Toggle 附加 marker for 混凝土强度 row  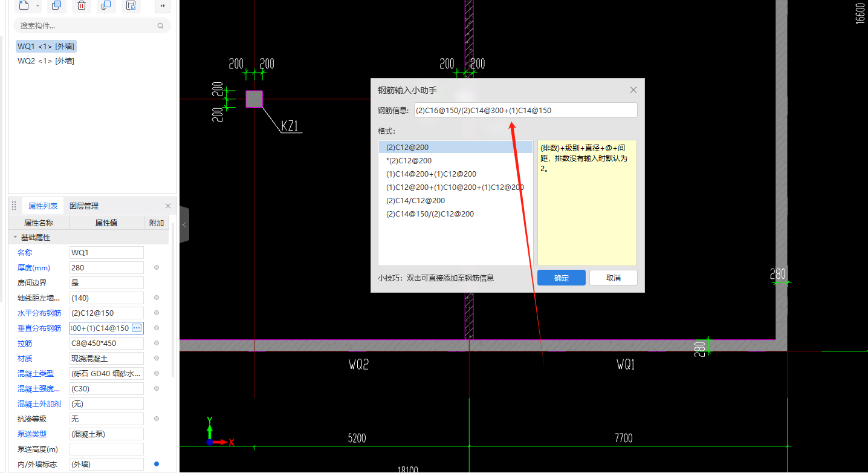157,388
